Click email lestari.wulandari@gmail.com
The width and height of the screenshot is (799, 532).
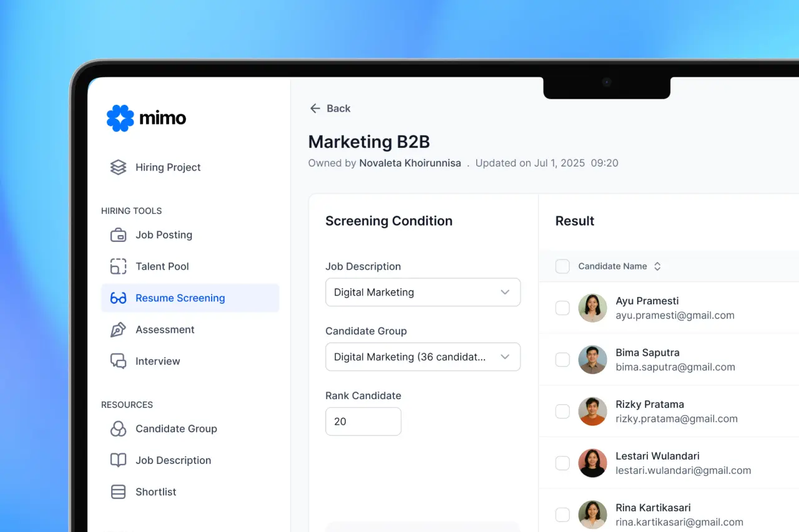684,471
